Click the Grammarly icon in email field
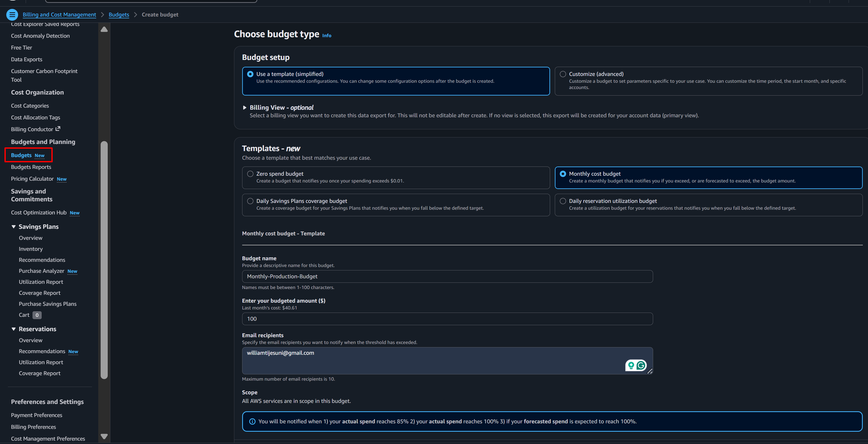Viewport: 868px width, 444px height. pos(641,365)
